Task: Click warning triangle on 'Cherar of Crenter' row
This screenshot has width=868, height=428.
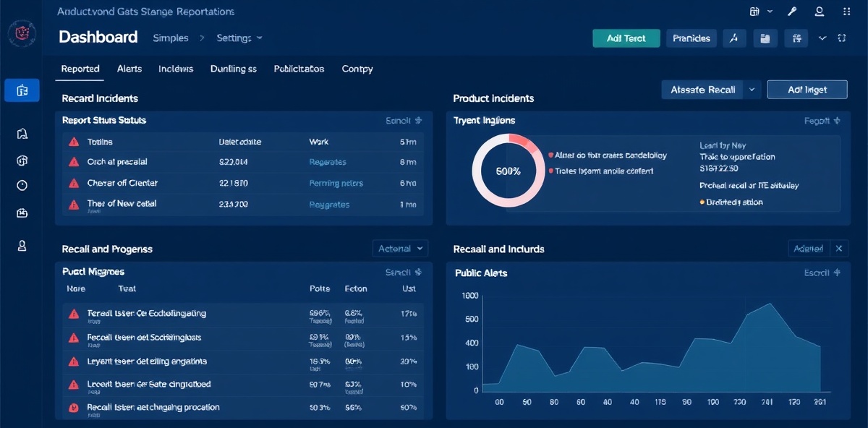Action: 73,184
